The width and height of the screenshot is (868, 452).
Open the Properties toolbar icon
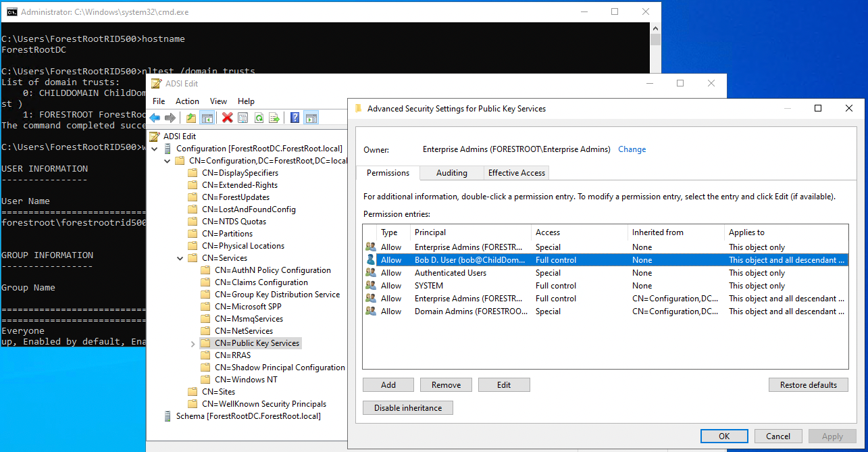coord(243,118)
